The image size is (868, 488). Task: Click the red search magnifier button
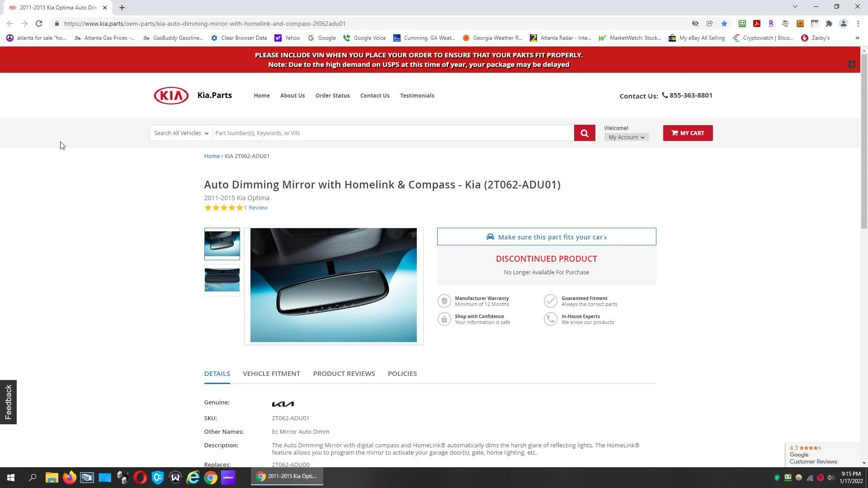pyautogui.click(x=585, y=133)
